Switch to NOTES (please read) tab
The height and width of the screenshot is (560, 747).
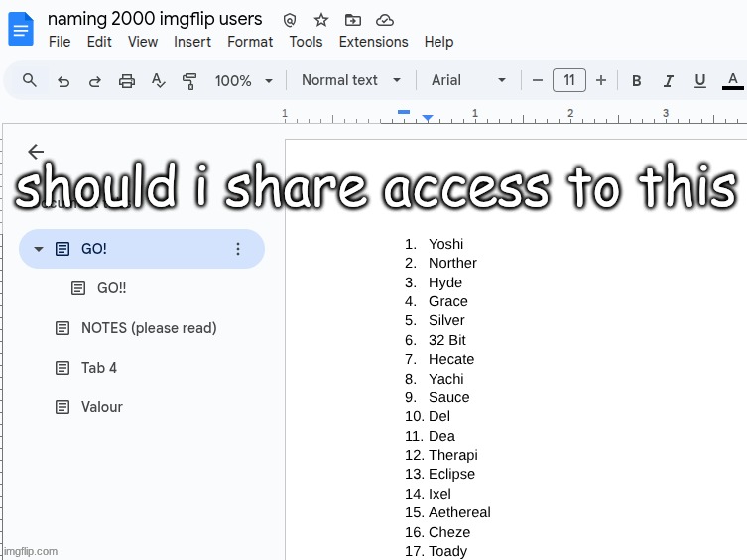[x=148, y=328]
